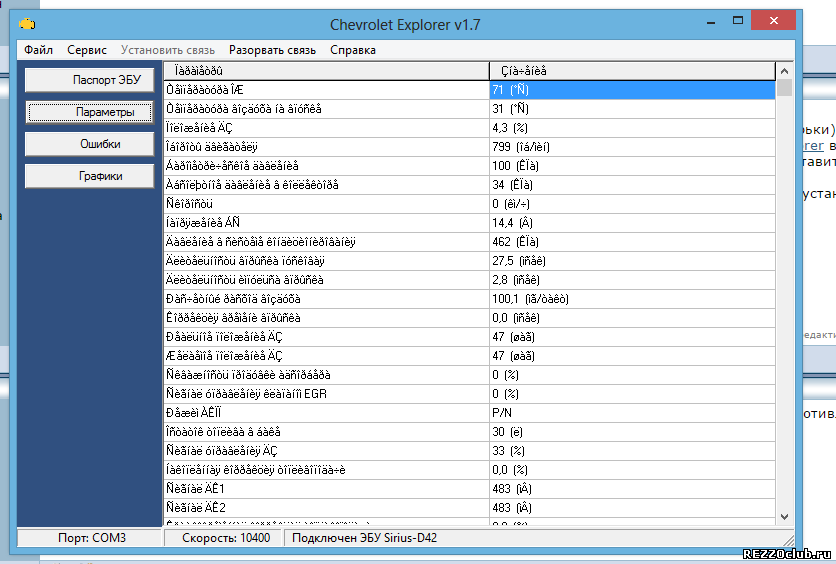Image resolution: width=836 pixels, height=564 pixels.
Task: Open the Справка menu
Action: (x=353, y=50)
